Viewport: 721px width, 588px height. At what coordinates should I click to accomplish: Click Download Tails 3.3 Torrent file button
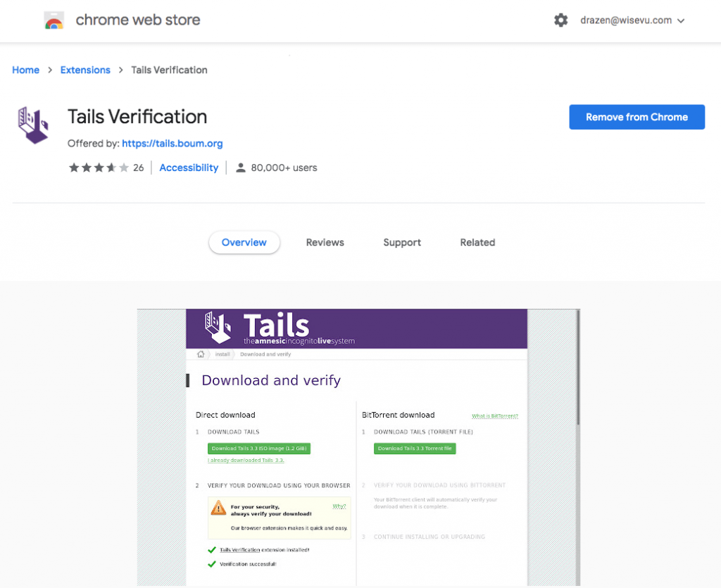pos(415,449)
